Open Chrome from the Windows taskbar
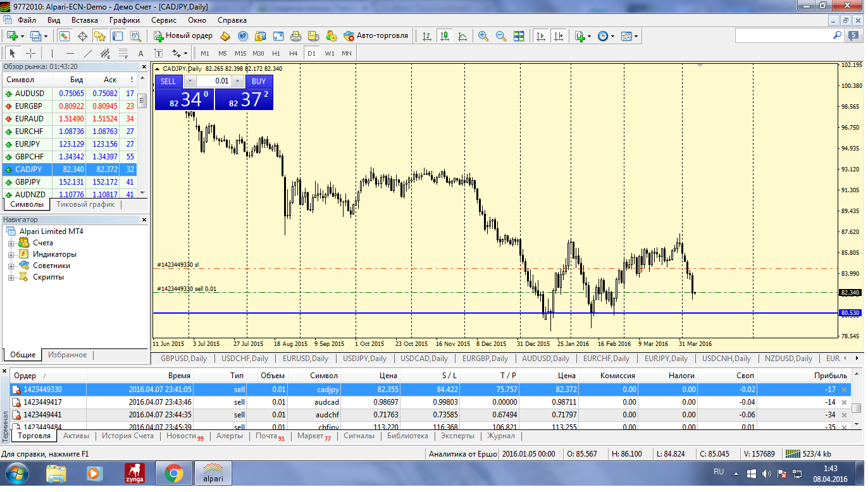The height and width of the screenshot is (492, 868). (x=174, y=473)
